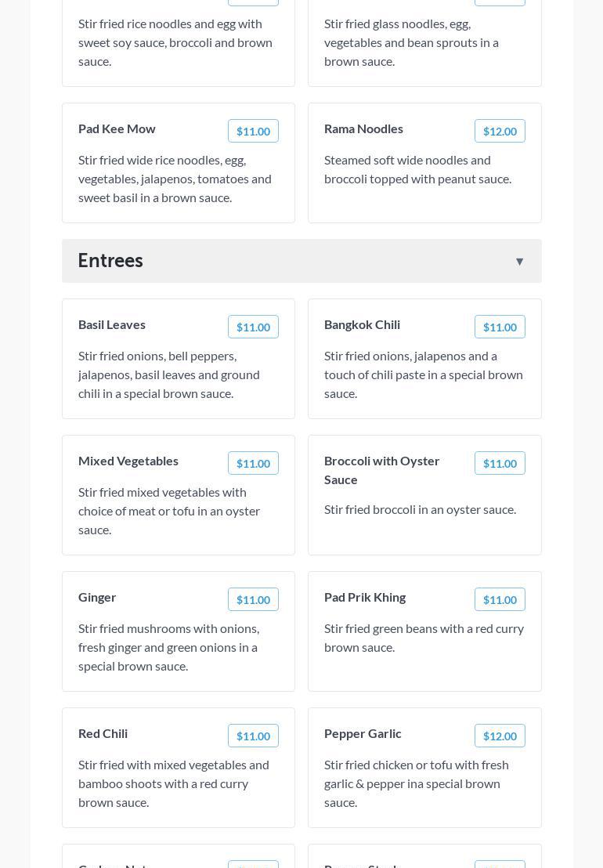Select the Red Chili $11.00 price button
The image size is (603, 868).
pyautogui.click(x=253, y=736)
